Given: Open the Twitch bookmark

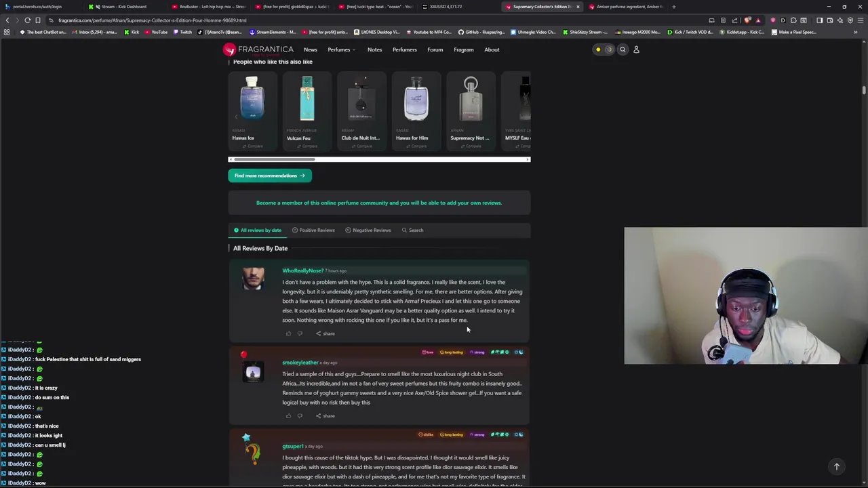Looking at the screenshot, I should click(x=182, y=32).
